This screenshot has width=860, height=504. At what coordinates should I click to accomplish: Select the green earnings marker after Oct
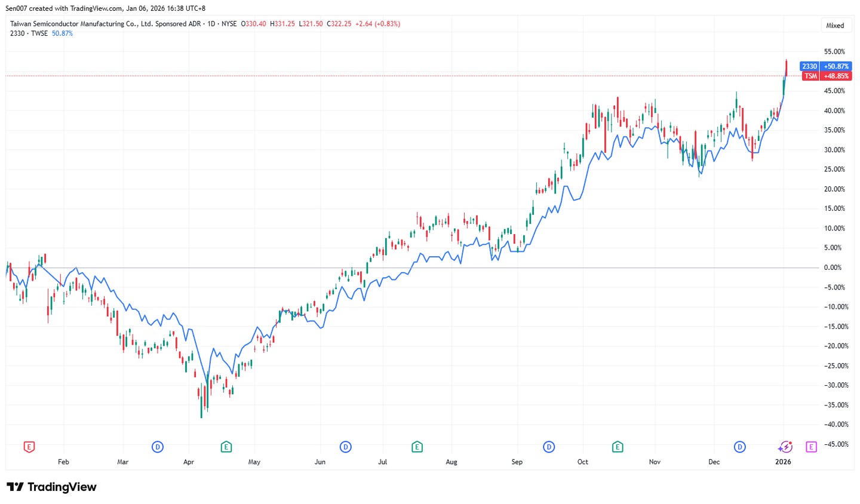coord(618,447)
